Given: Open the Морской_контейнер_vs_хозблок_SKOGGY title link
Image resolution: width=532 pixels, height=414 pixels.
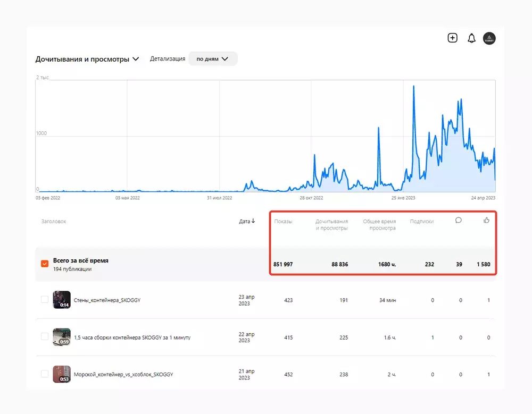Looking at the screenshot, I should coord(123,375).
